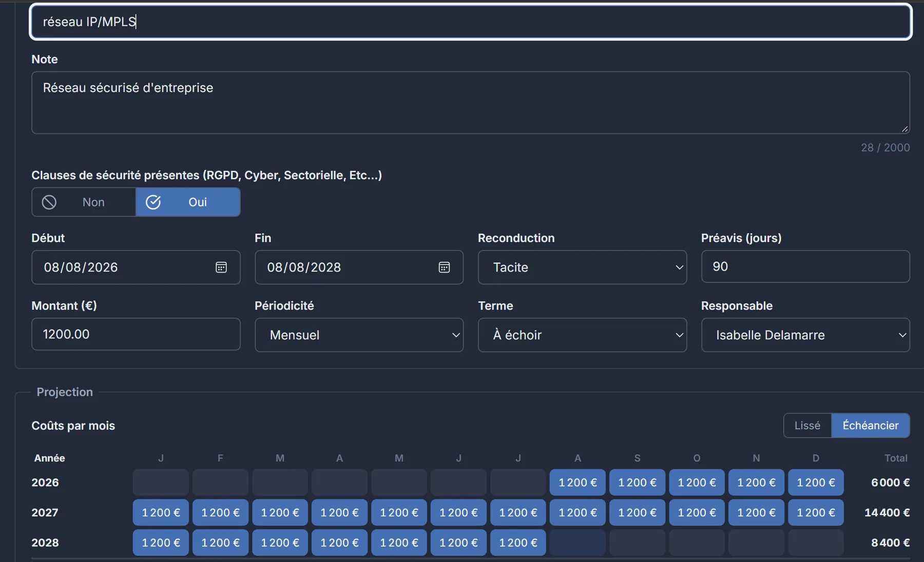The height and width of the screenshot is (562, 924).
Task: Click the 2026 August 1 200 € cell
Action: (577, 482)
